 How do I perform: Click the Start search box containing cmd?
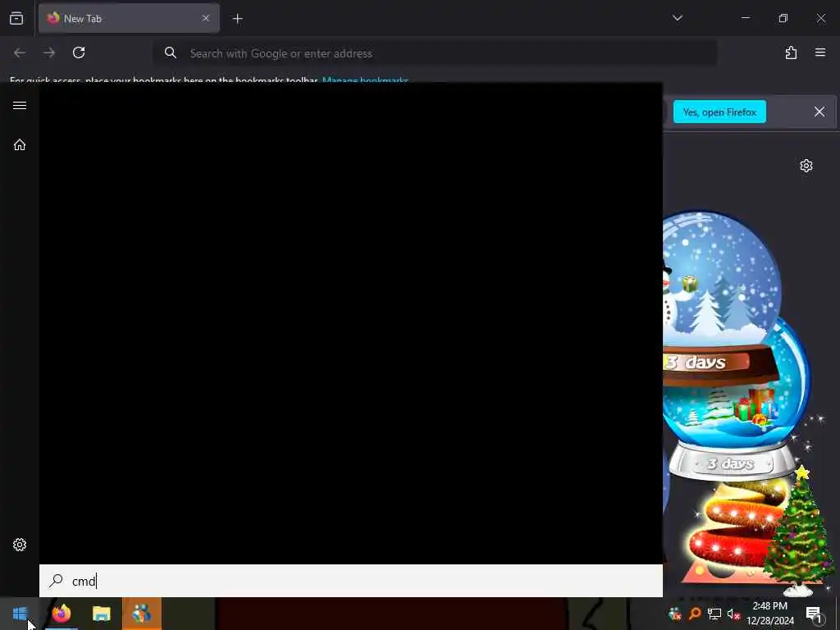(351, 581)
